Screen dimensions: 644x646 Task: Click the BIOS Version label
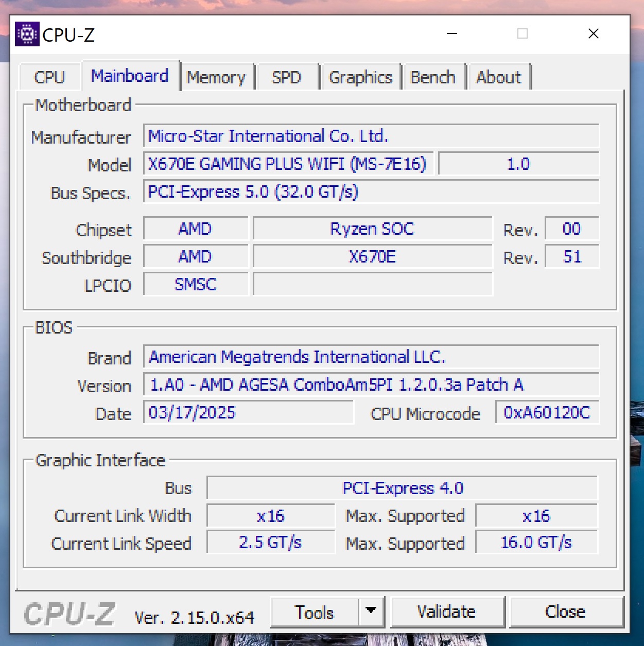(x=105, y=386)
